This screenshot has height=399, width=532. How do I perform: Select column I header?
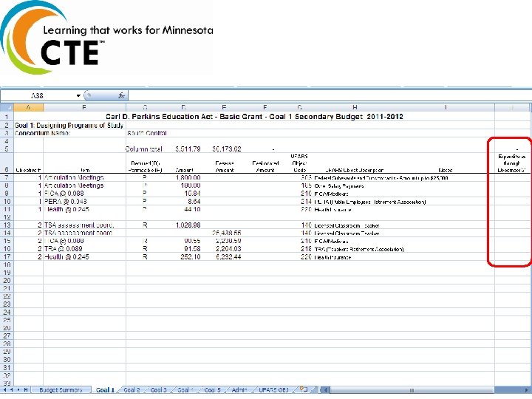tap(446, 108)
